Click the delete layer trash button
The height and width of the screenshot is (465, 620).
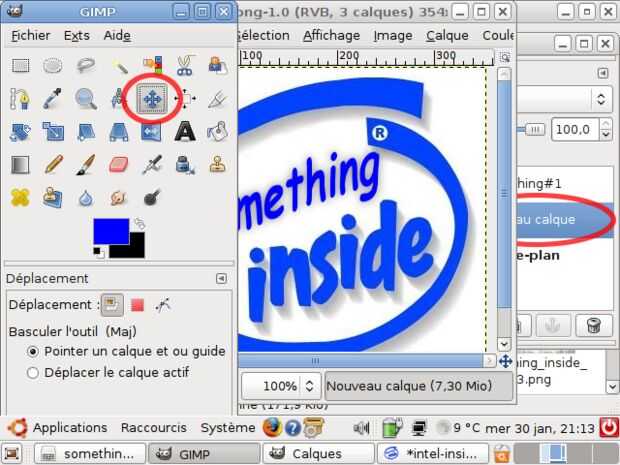click(594, 325)
